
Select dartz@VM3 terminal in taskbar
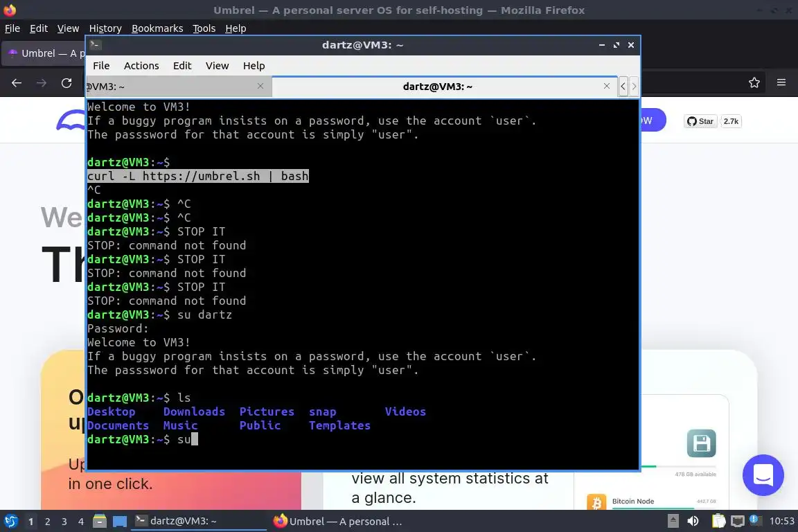199,522
